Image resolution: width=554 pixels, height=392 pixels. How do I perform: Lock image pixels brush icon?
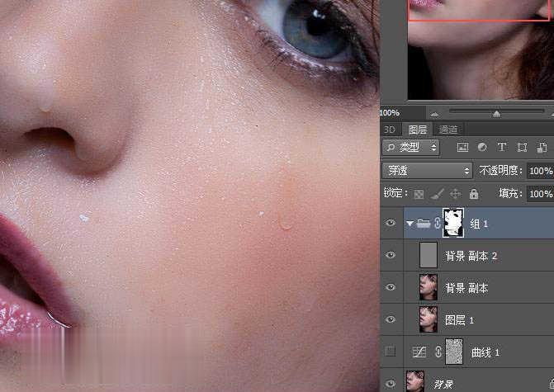click(x=438, y=194)
